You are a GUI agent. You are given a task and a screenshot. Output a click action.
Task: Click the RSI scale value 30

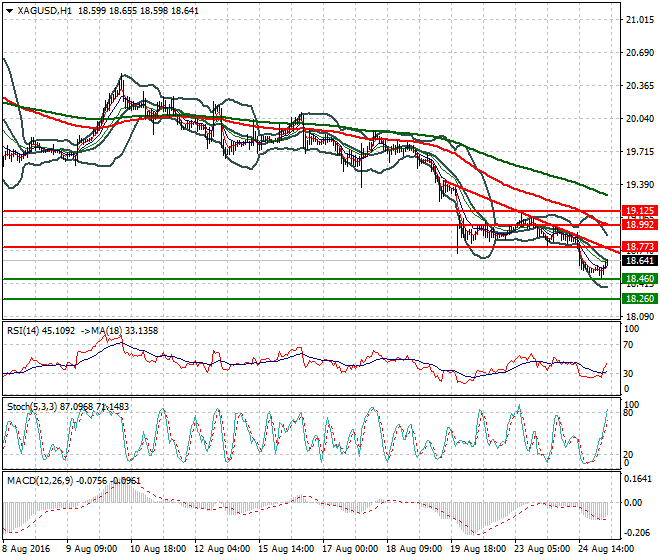[x=628, y=373]
